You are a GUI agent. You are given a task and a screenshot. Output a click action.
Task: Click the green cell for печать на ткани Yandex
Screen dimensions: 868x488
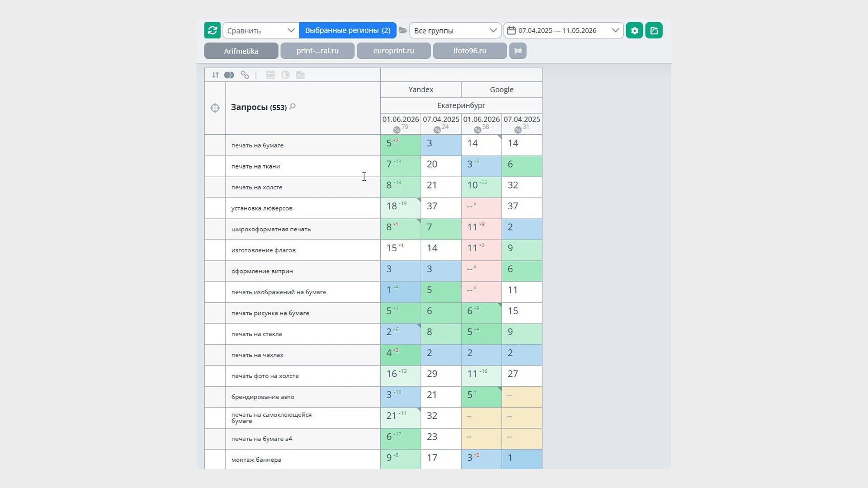[x=401, y=166]
